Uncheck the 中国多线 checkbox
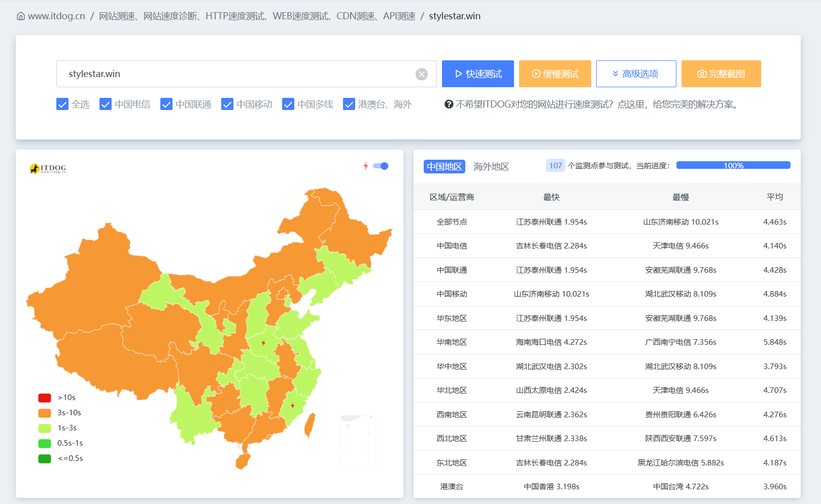Image resolution: width=821 pixels, height=504 pixels. 288,104
